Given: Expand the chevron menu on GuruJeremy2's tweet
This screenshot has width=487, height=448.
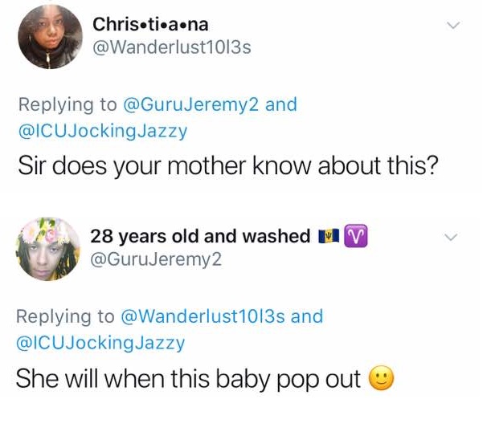Looking at the screenshot, I should click(x=452, y=237).
